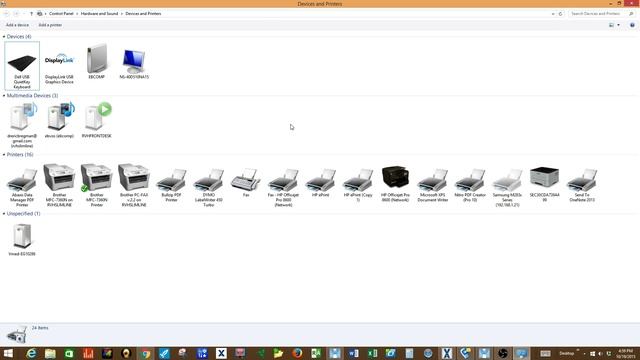Image resolution: width=640 pixels, height=360 pixels.
Task: Open the change view dropdown arrow
Action: 618,25
